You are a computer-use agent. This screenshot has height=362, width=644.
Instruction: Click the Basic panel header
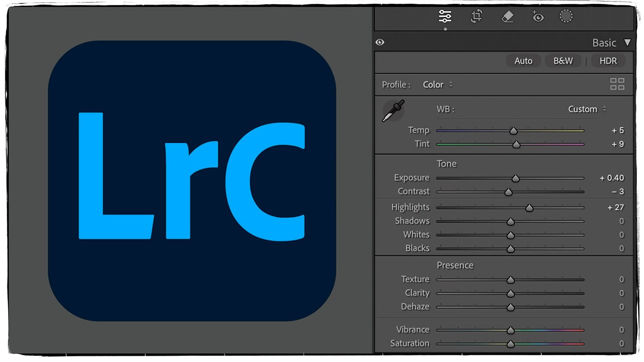tap(604, 42)
